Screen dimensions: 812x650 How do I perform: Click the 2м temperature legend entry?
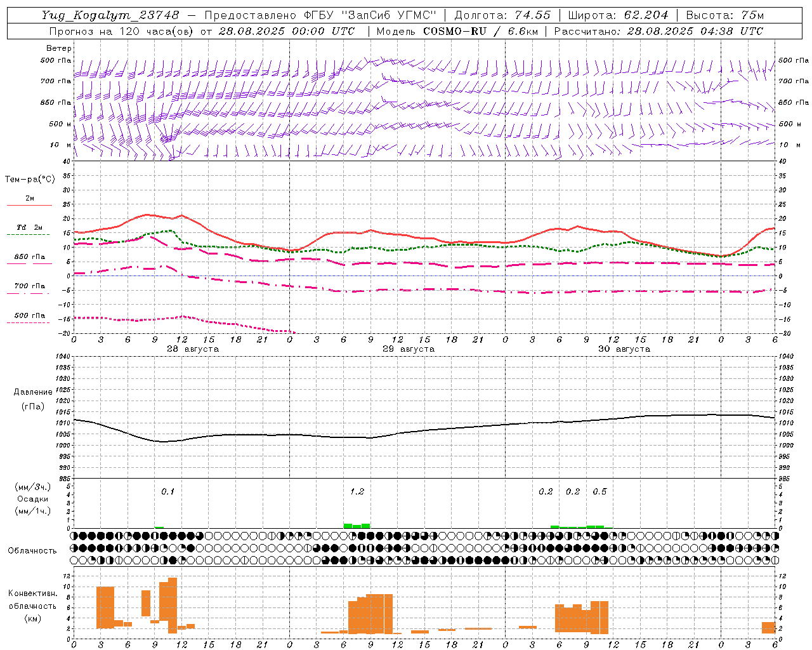(30, 199)
